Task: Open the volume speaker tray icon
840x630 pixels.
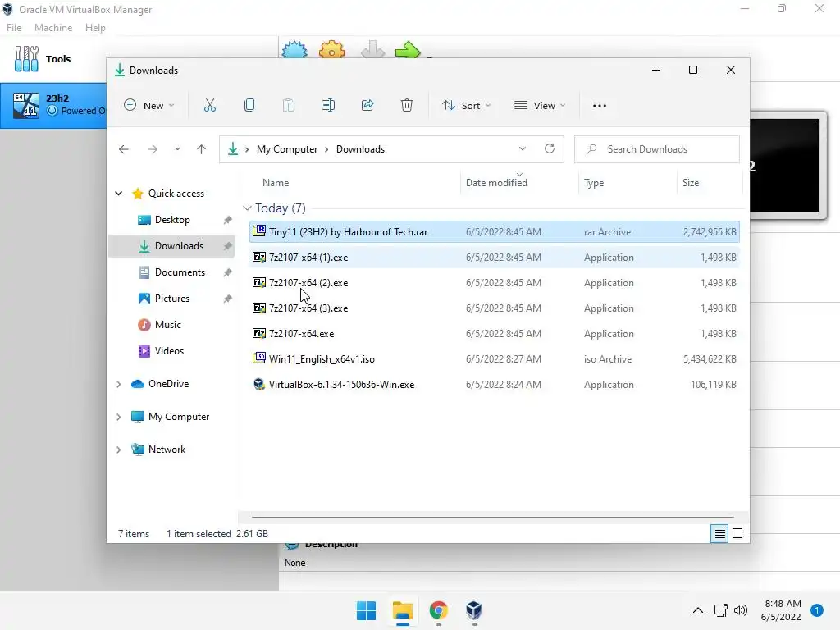Action: 741,610
